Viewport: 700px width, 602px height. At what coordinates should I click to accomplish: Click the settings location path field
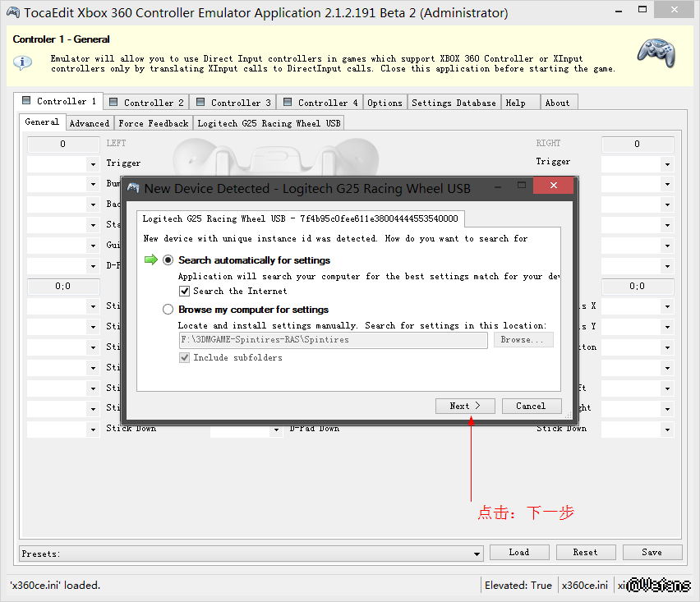point(333,340)
